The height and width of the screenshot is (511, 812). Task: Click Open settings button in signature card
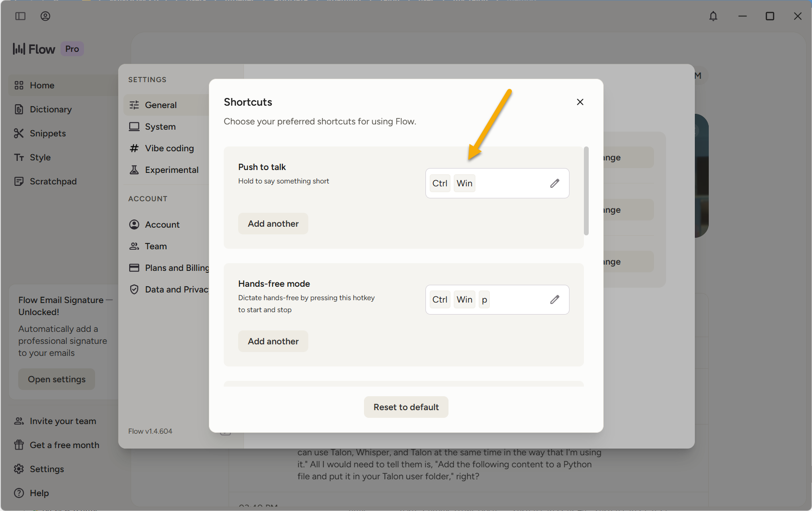(57, 379)
